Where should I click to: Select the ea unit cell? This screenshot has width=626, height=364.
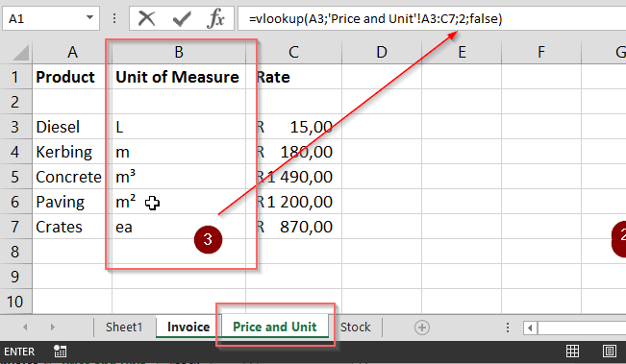[x=179, y=227]
